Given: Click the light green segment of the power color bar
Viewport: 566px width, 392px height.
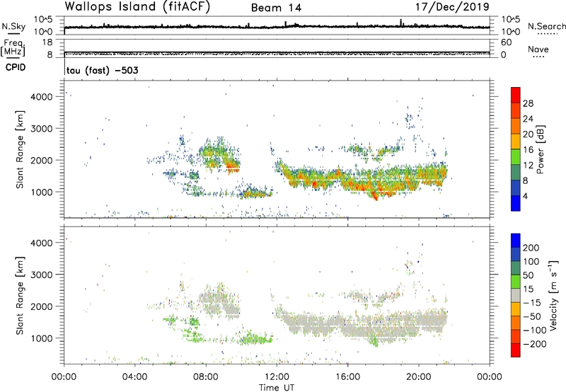Looking at the screenshot, I should click(x=516, y=157).
